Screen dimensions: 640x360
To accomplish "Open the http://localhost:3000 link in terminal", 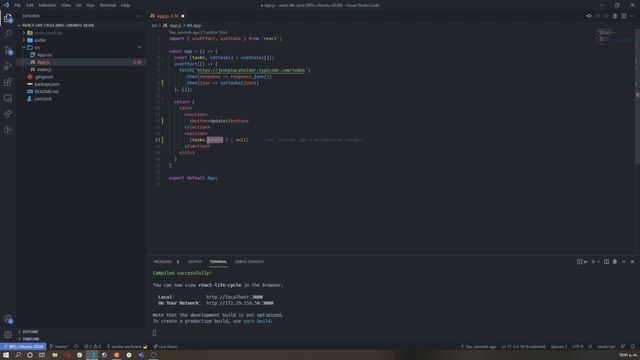I will 234,297.
